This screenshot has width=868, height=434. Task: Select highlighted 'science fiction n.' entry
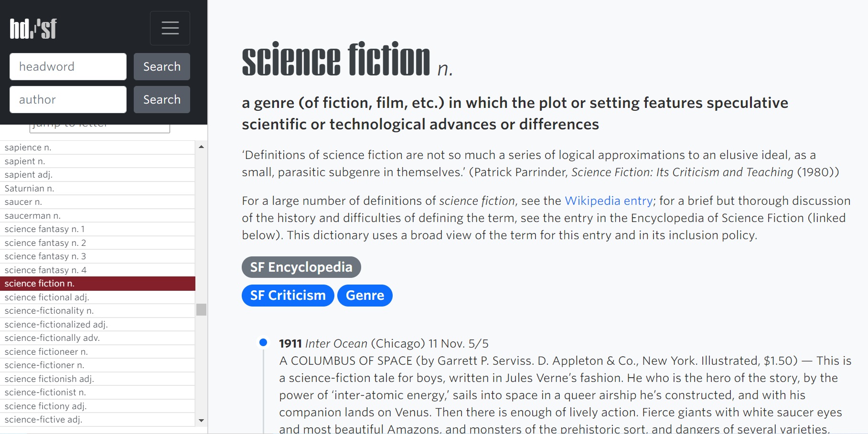(40, 284)
